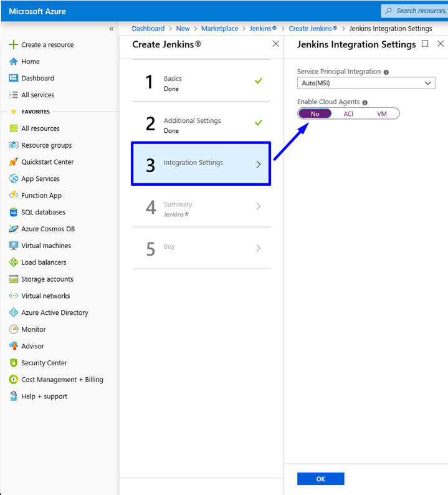Maximize the Jenkins Integration Settings blade
Screen dimensions: 448x495
coord(425,44)
